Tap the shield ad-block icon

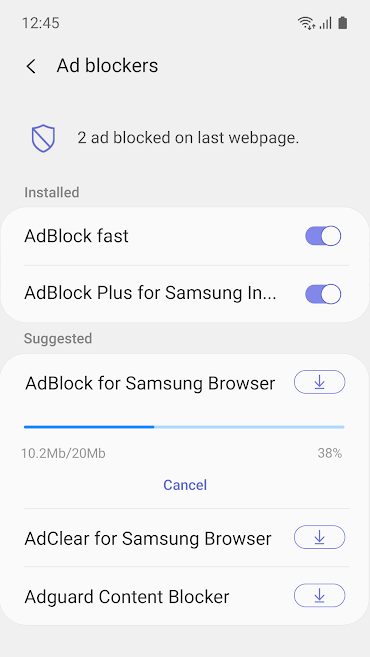click(x=43, y=138)
